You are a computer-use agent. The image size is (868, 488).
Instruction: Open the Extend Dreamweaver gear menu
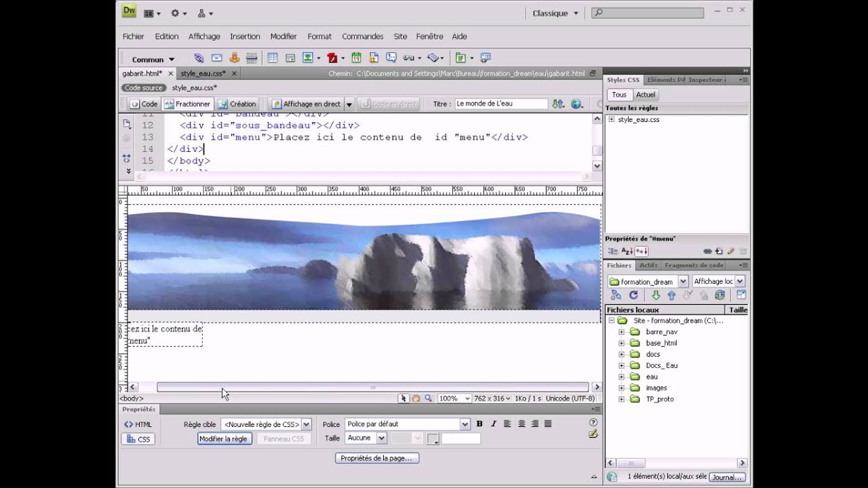point(179,13)
